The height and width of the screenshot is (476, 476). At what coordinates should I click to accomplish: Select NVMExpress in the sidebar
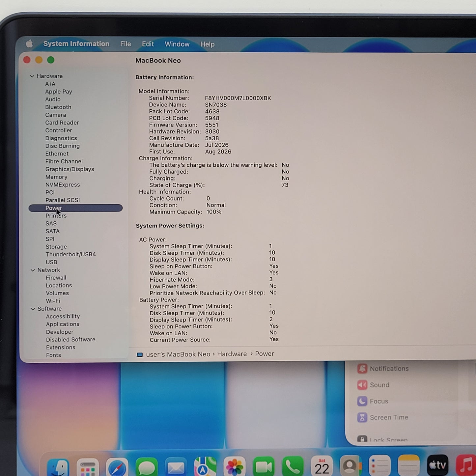pos(63,184)
